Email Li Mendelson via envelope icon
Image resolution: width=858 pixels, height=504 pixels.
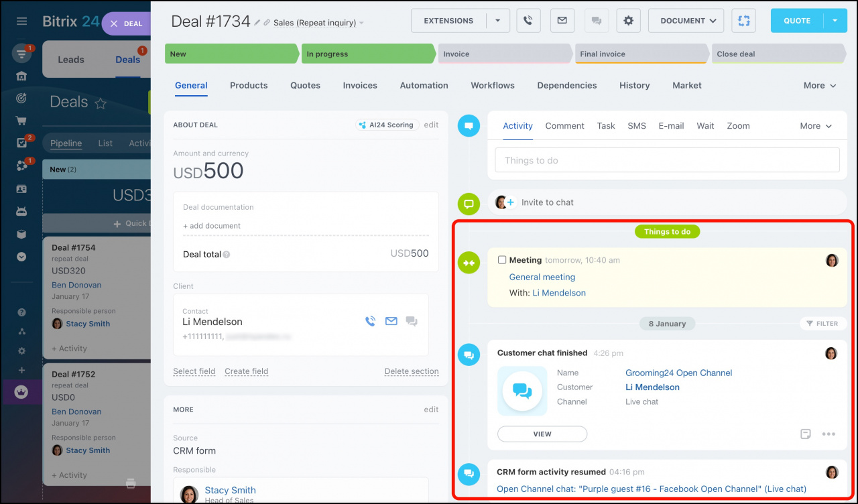(x=391, y=322)
